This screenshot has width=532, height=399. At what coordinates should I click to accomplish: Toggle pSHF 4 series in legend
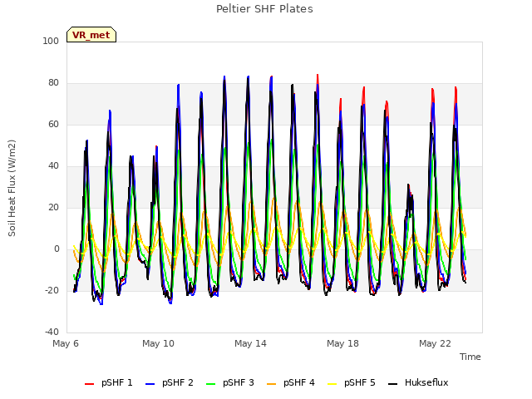point(291,383)
